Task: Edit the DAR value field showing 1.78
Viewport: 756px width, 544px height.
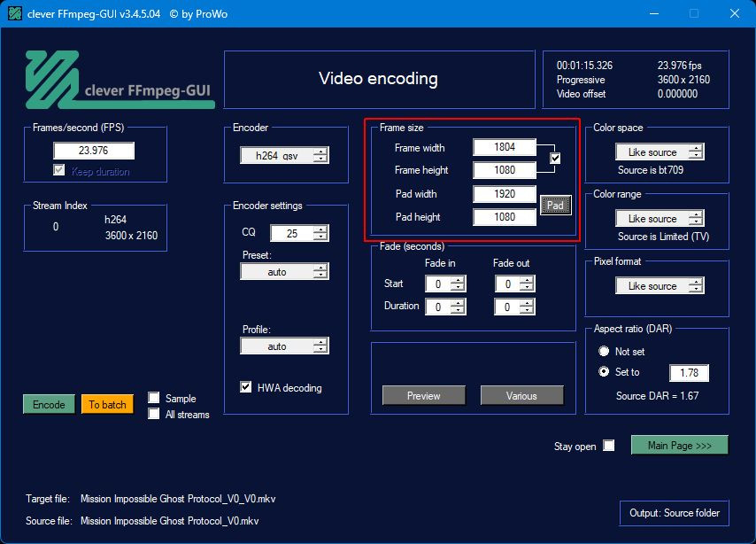Action: 689,372
